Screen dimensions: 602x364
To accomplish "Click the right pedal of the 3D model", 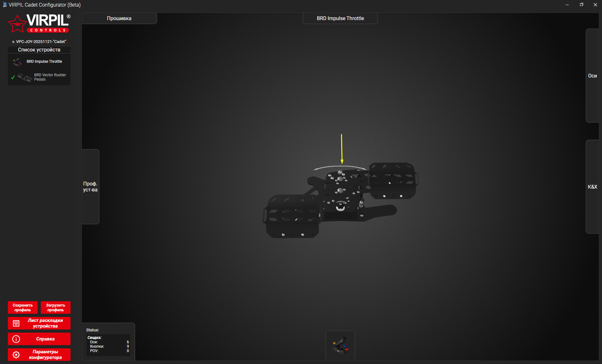I will (x=393, y=180).
